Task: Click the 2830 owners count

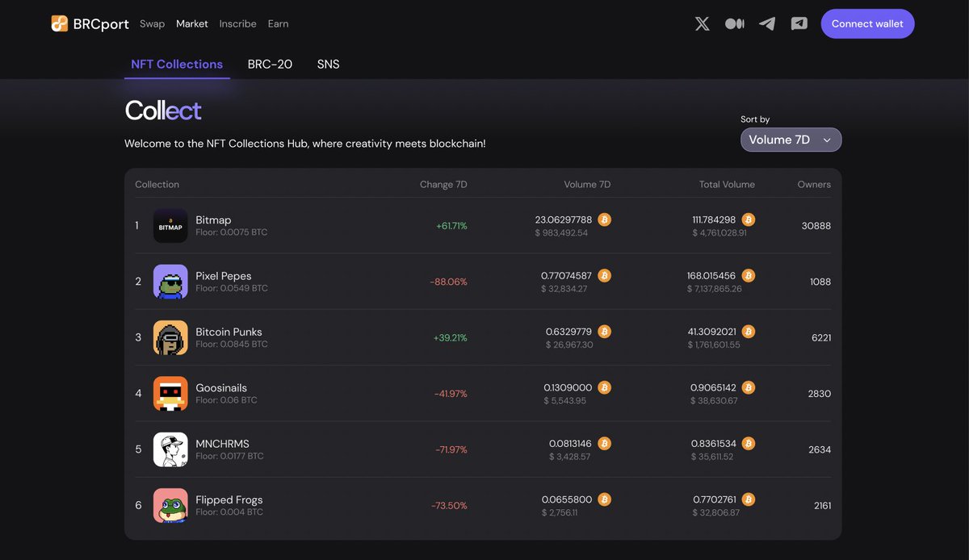Action: pos(820,394)
